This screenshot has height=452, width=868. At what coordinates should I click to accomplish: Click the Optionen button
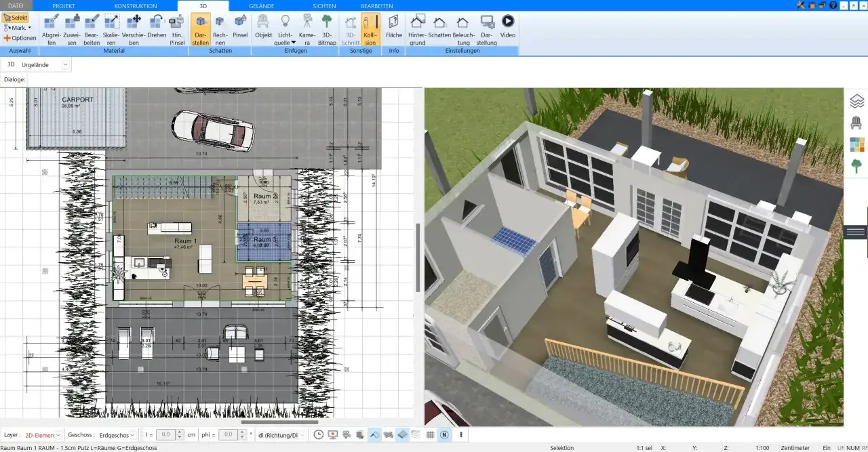point(20,38)
